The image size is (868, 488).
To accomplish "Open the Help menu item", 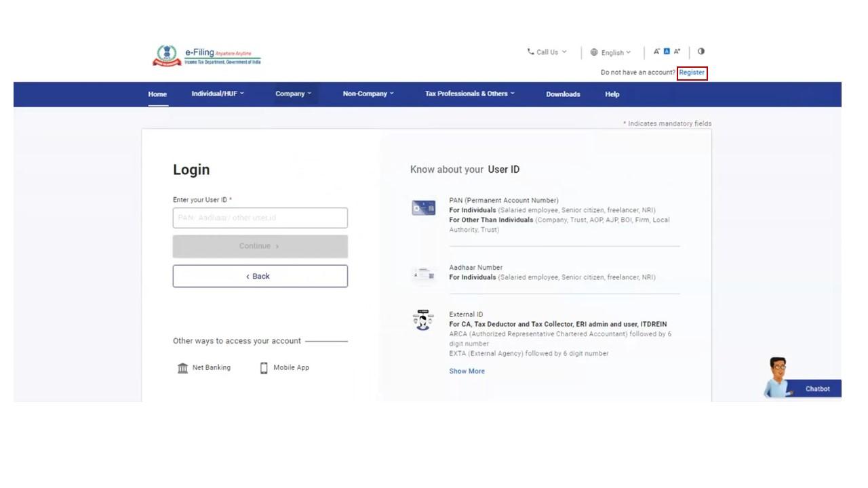I will click(x=612, y=94).
